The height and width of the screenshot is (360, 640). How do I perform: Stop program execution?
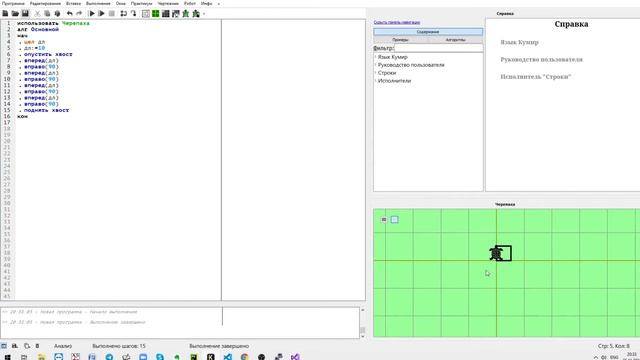point(111,13)
